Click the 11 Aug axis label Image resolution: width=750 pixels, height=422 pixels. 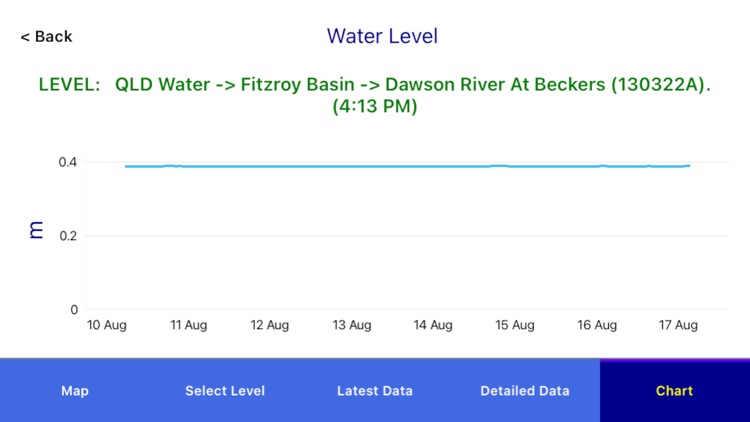pos(188,325)
